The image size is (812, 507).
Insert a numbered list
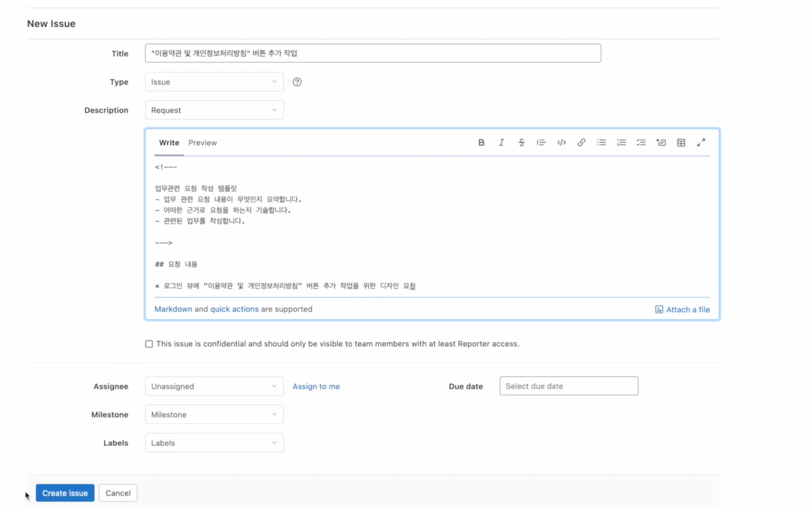click(621, 142)
